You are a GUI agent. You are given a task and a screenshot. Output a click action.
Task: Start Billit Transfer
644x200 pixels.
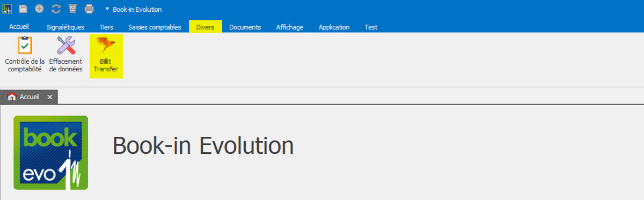[x=106, y=56]
